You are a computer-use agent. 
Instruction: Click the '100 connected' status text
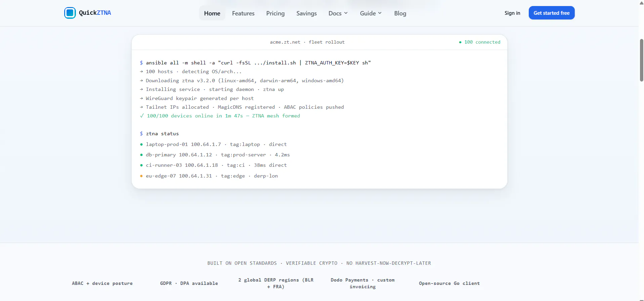click(482, 42)
